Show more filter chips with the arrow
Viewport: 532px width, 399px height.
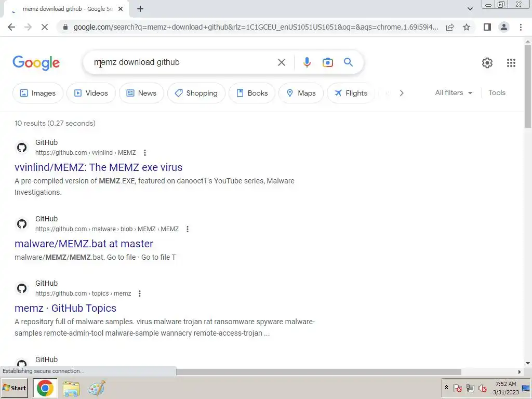tap(402, 93)
